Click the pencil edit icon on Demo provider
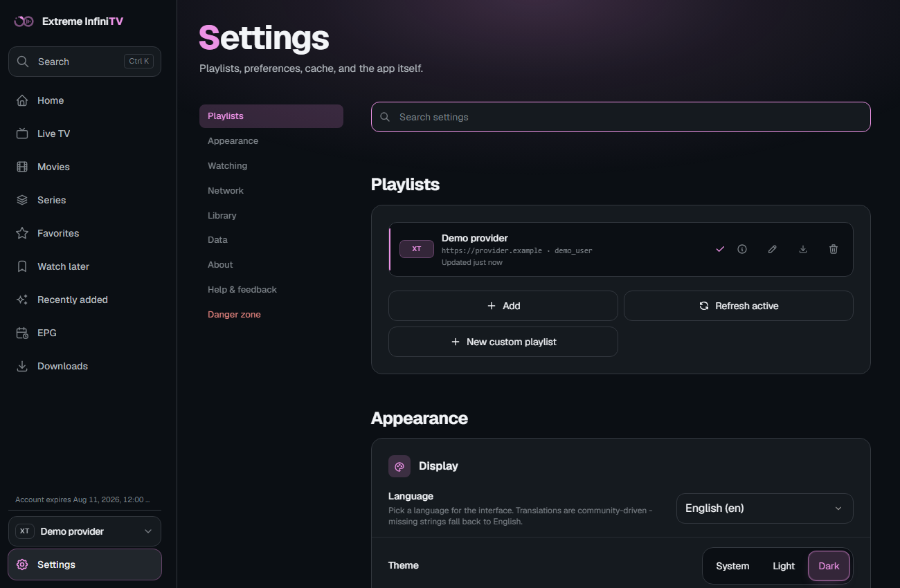The image size is (900, 588). pyautogui.click(x=773, y=249)
